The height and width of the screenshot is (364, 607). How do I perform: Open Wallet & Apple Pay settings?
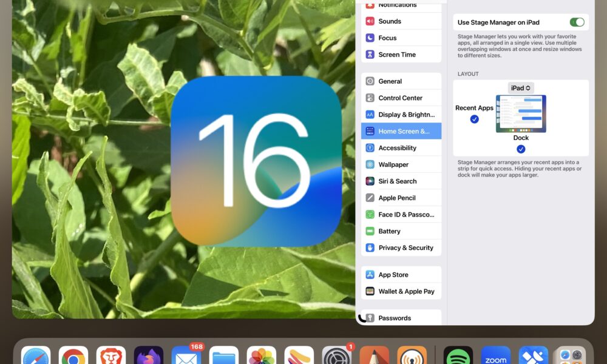401,291
